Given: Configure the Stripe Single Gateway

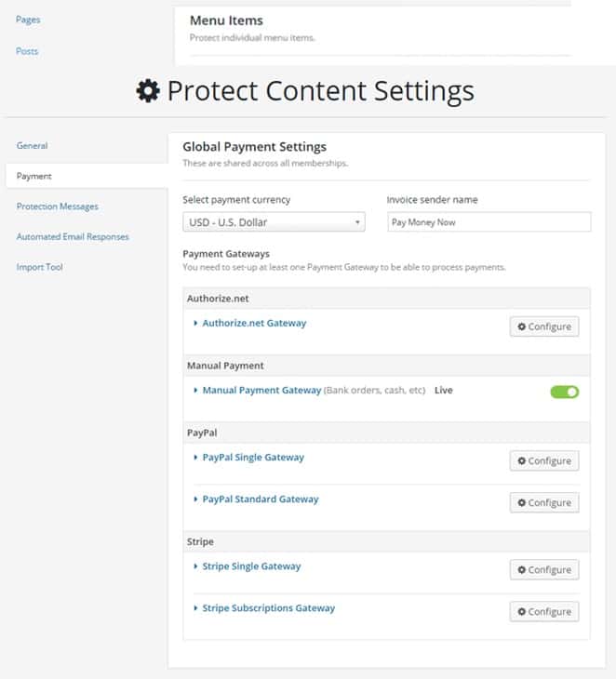Looking at the screenshot, I should point(544,570).
